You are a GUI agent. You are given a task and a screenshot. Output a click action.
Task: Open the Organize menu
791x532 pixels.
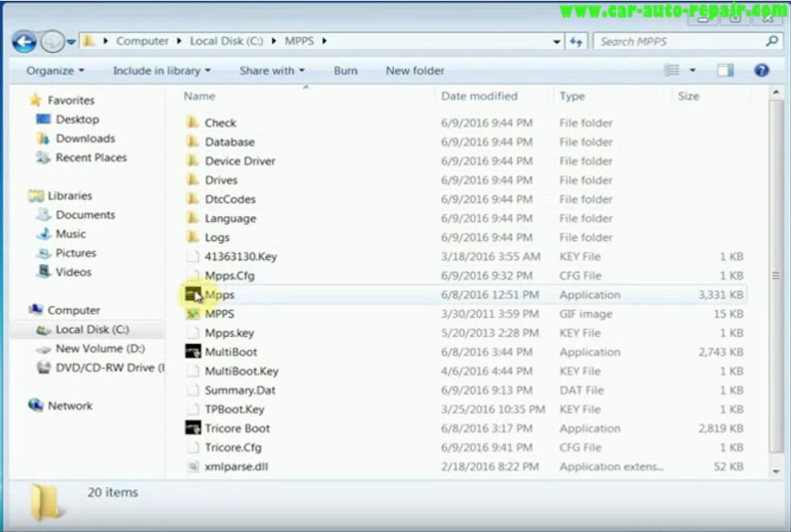[55, 71]
